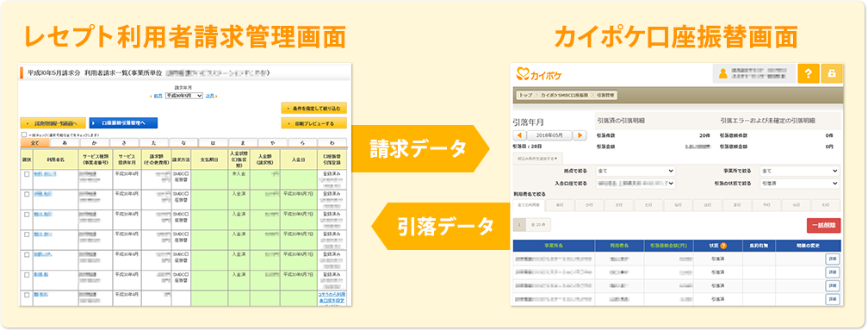The width and height of the screenshot is (868, 331).
Task: Open the 引落の状態で絞る dropdown showing 引落済
Action: coord(800,183)
